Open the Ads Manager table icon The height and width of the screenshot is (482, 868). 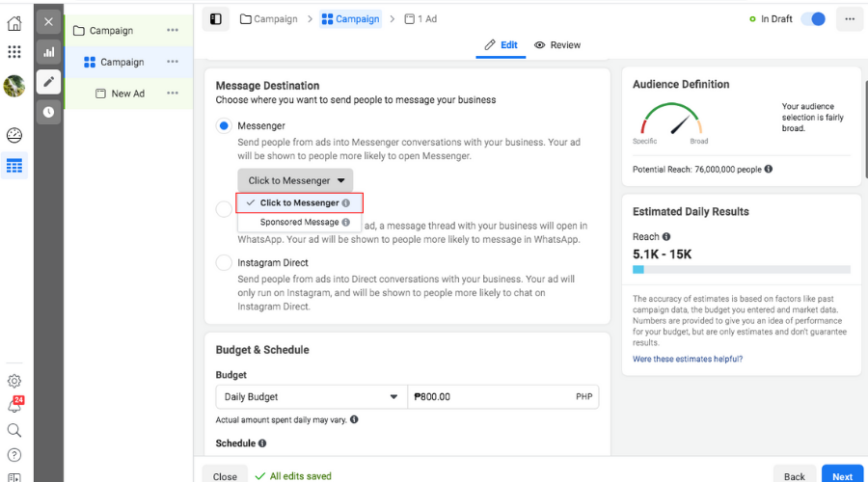tap(14, 166)
